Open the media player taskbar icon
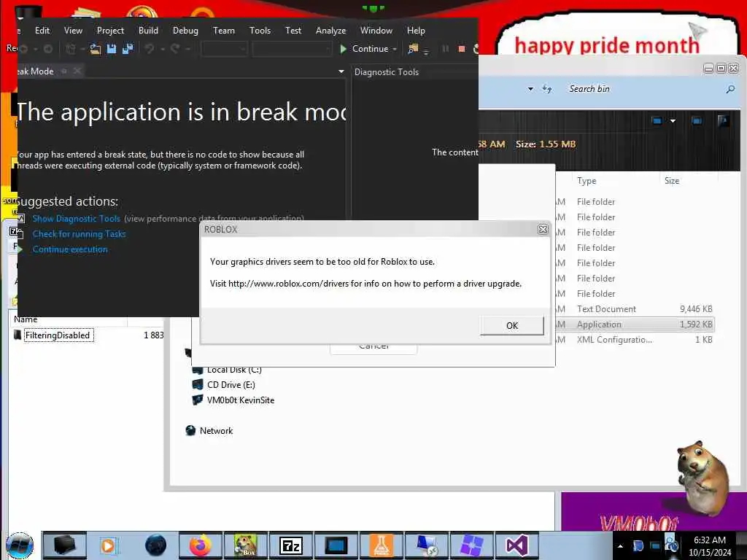This screenshot has width=747, height=560. [x=110, y=545]
